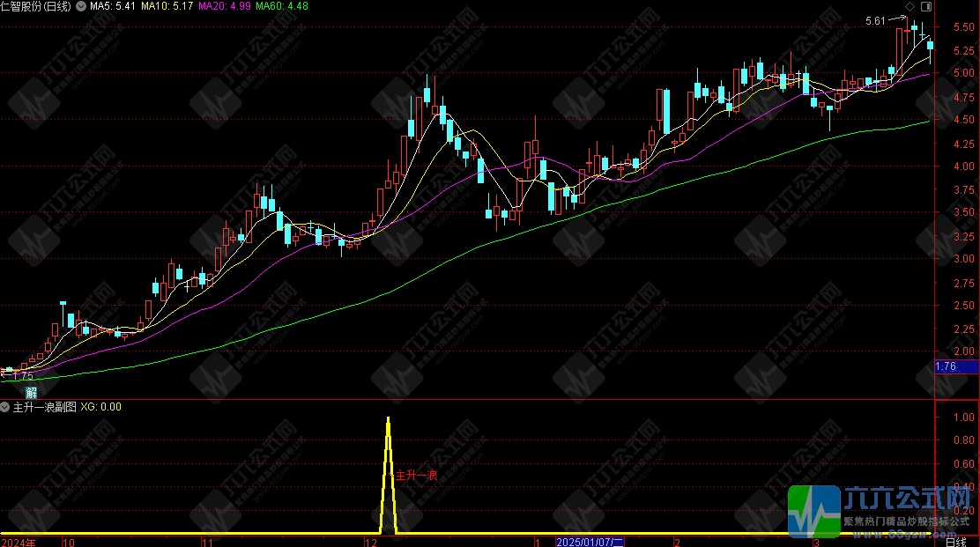Click the 解 marker icon
The image size is (980, 547).
point(31,391)
